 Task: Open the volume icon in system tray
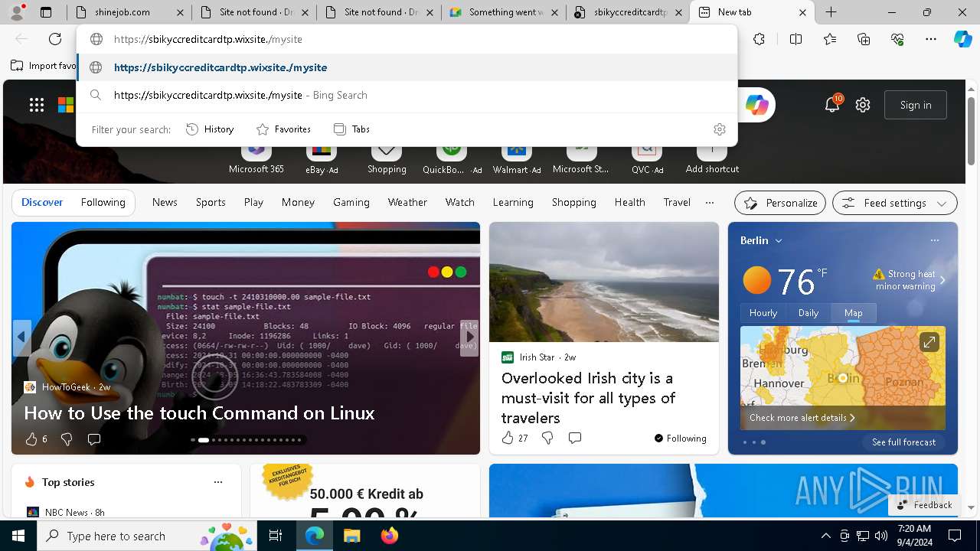(881, 536)
